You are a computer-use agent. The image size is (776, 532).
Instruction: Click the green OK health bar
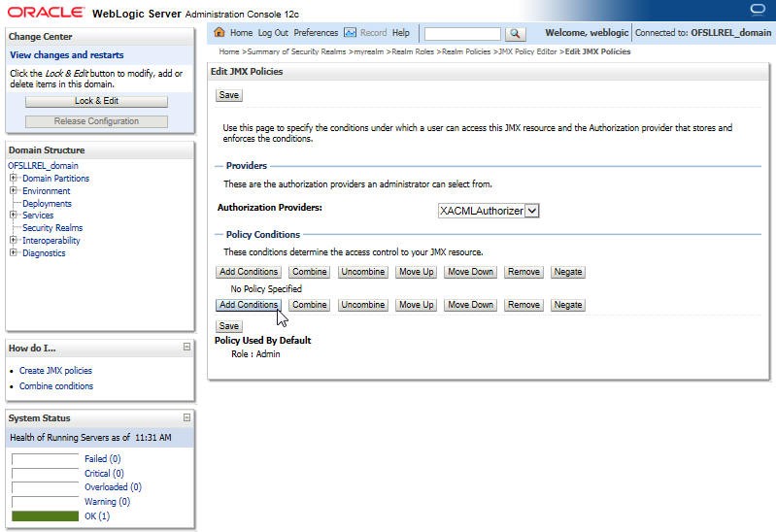[x=45, y=516]
